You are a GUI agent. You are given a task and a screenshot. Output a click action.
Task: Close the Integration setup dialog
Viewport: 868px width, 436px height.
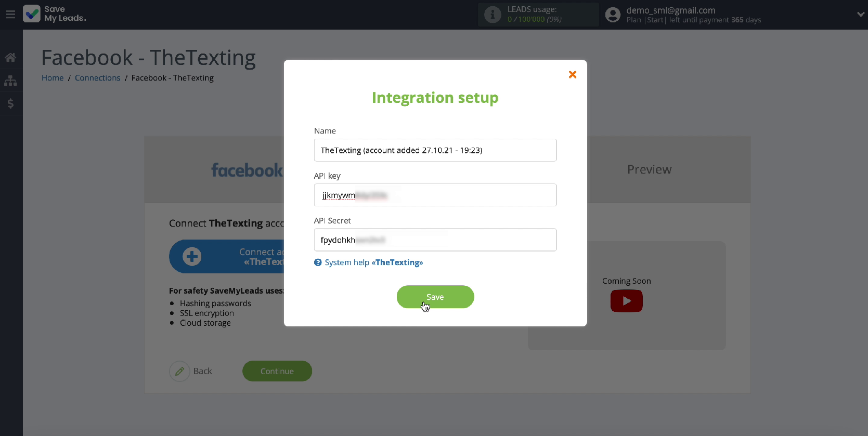pyautogui.click(x=573, y=74)
